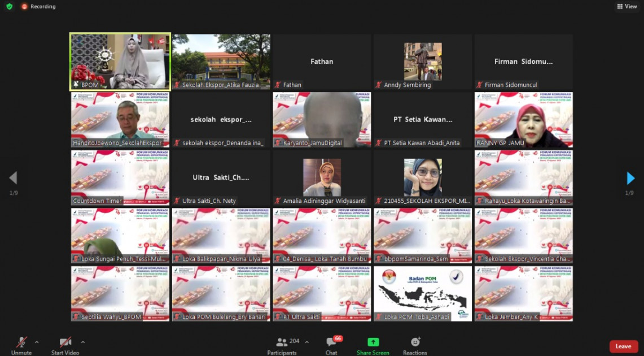Click the Anndy Sembiring participant tile
644x356 pixels.
422,62
